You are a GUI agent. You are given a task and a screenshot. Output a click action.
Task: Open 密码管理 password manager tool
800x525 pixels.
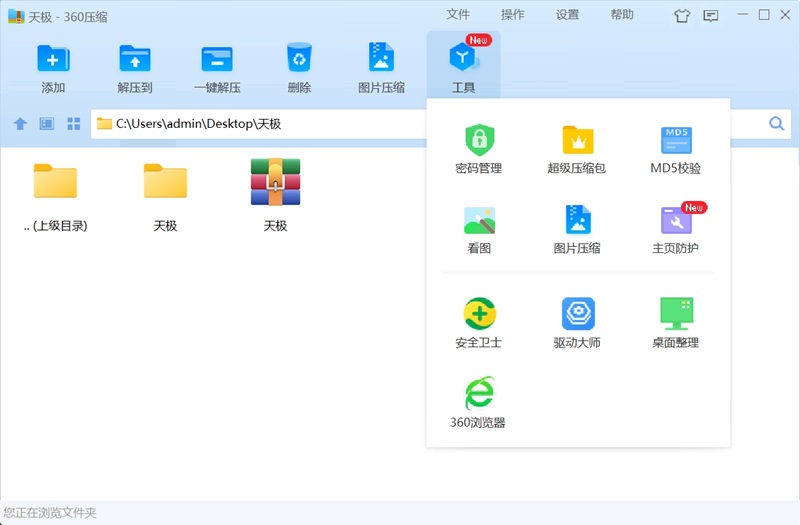click(478, 140)
